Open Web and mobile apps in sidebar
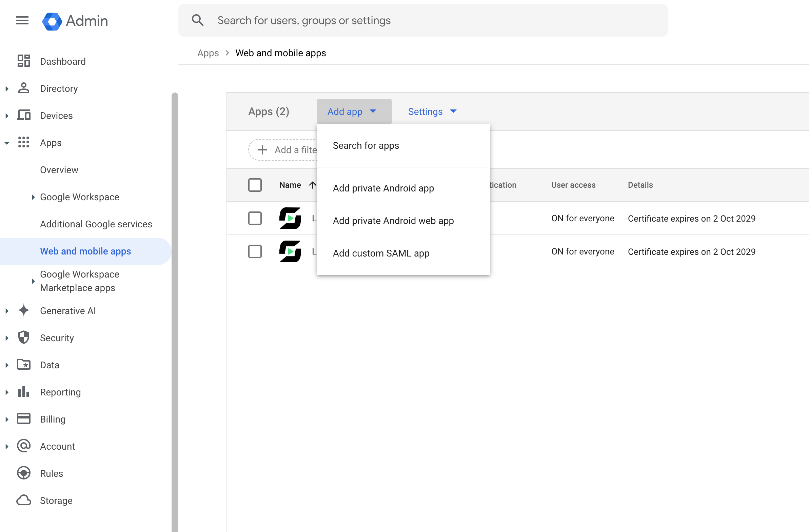Image resolution: width=809 pixels, height=532 pixels. [85, 251]
